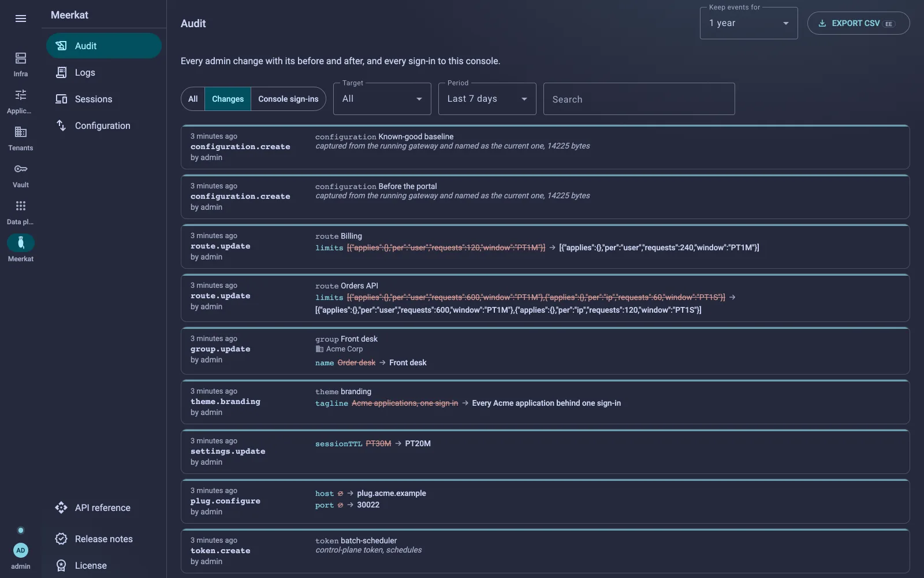Switch to Console sign-ins filter

pos(288,99)
